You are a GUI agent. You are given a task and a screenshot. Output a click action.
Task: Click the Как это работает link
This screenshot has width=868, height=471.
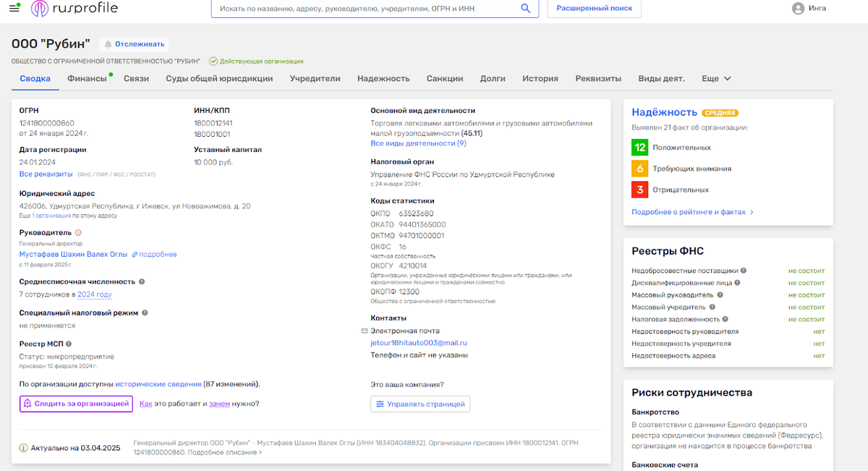tap(145, 404)
